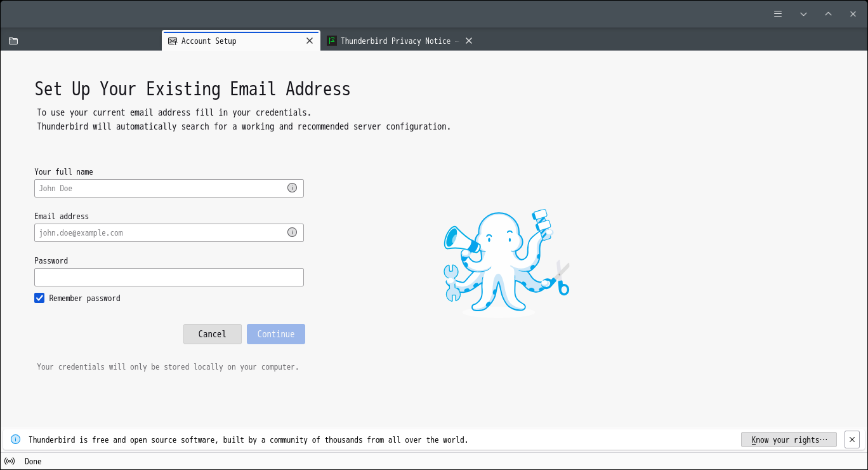Click the info icon in the full name field
Viewport: 868px width, 470px height.
point(292,188)
